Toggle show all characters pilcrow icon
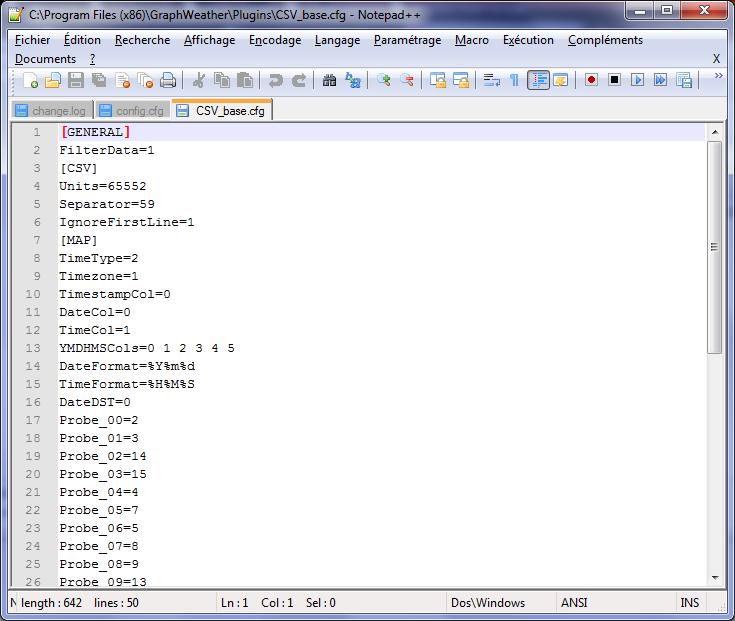735x621 pixels. coord(514,80)
